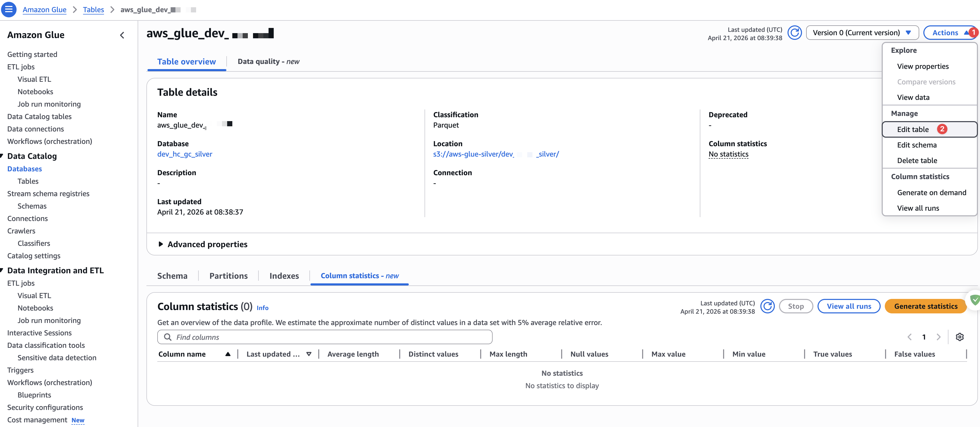
Task: Refresh column statistics with circular icon
Action: pyautogui.click(x=767, y=306)
